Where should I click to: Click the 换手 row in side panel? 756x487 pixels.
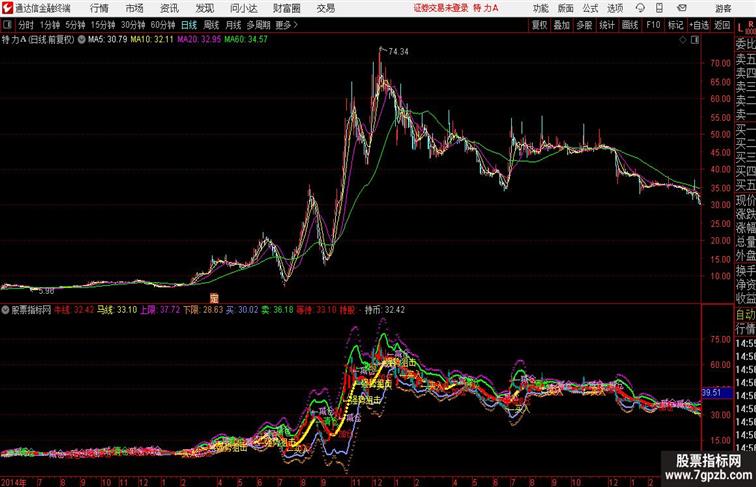[x=745, y=271]
